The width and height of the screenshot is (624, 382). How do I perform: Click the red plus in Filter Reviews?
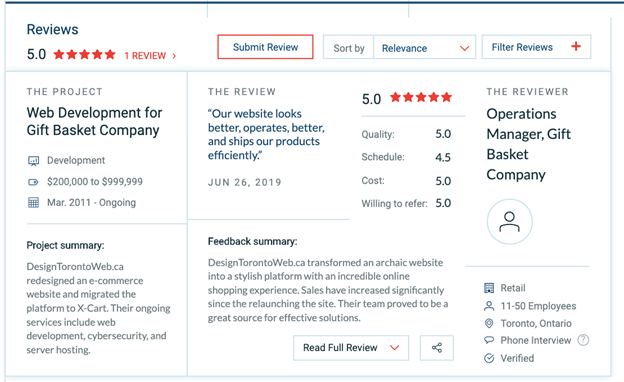(576, 47)
